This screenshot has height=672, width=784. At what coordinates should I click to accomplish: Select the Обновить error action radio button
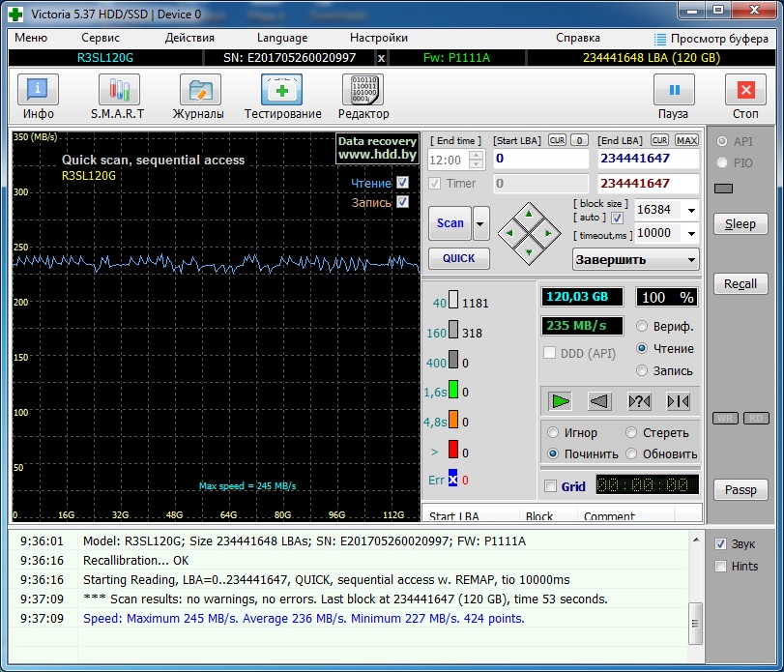[631, 454]
